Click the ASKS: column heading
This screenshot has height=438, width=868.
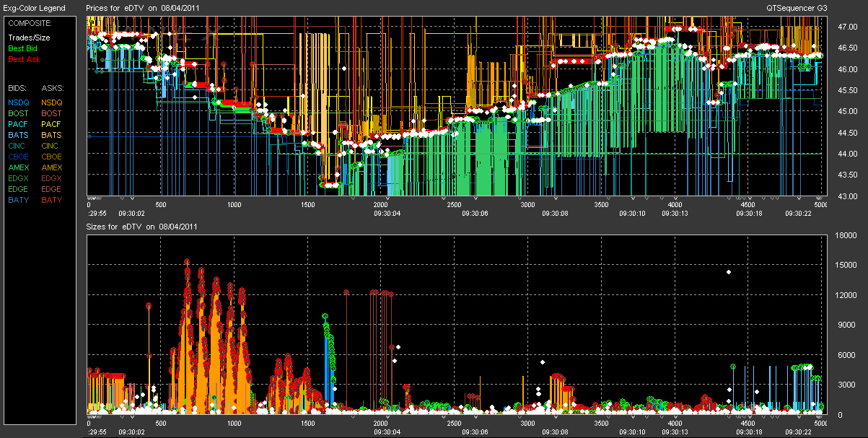coord(53,87)
